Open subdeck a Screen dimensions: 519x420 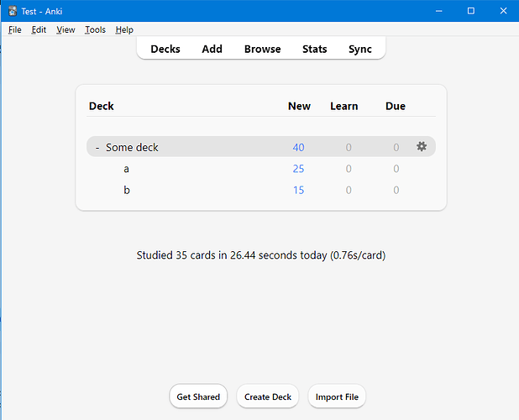point(126,169)
